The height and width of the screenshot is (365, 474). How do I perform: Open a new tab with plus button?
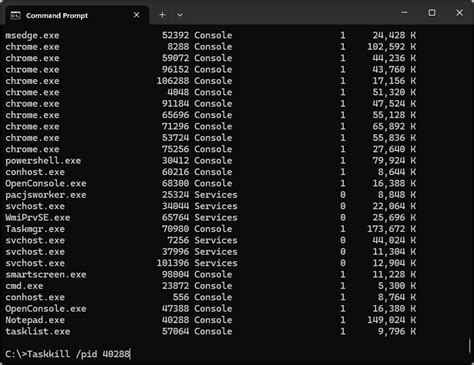(162, 15)
